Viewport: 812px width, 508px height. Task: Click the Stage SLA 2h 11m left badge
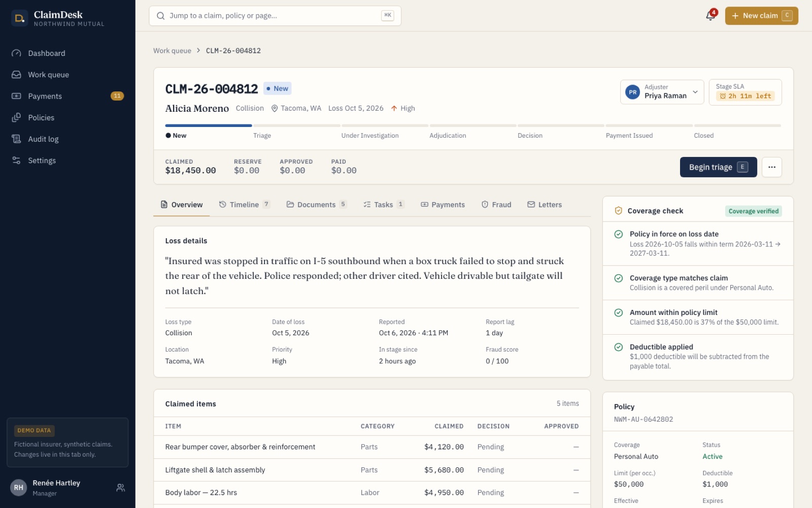[745, 96]
